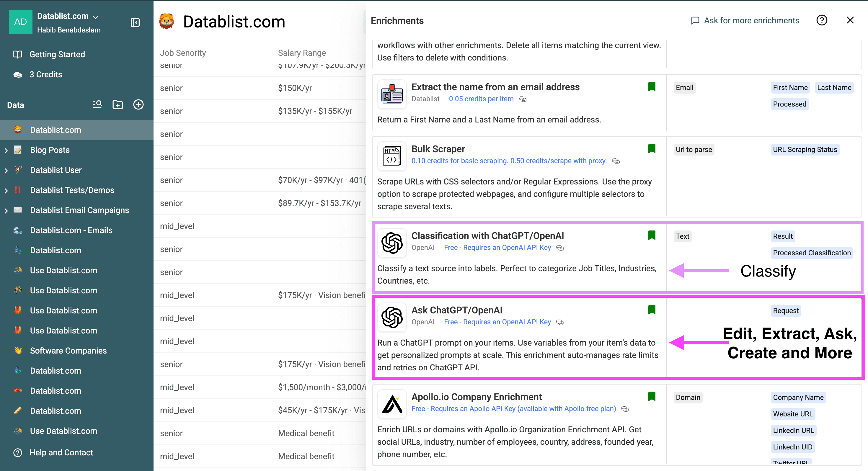Click the OpenAI logo on Classification with ChatGPT
868x471 pixels.
tap(391, 243)
